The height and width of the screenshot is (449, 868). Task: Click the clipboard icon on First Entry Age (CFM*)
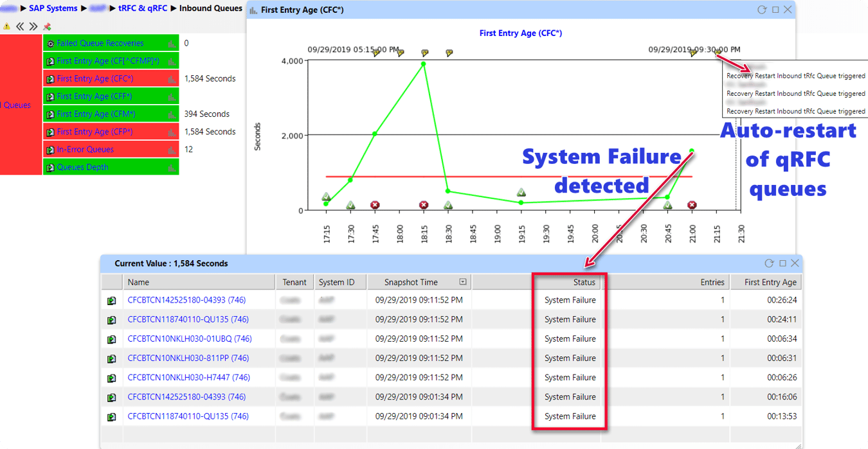pyautogui.click(x=50, y=114)
